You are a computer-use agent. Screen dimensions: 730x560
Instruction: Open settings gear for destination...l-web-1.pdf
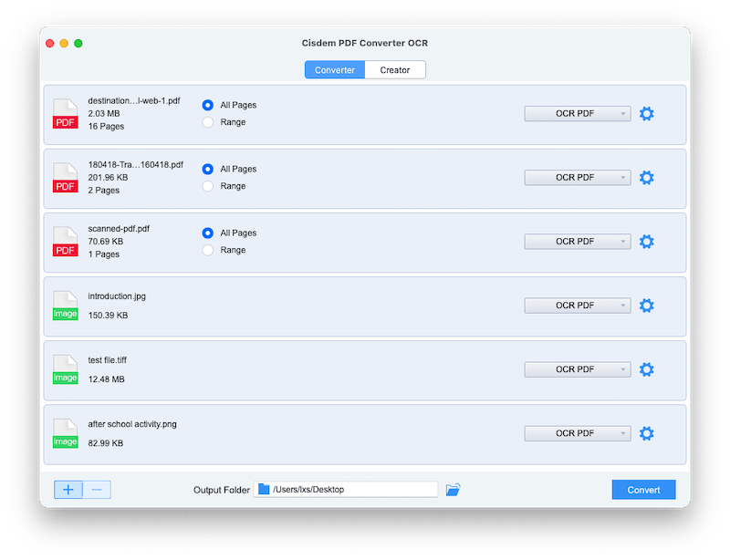coord(647,113)
